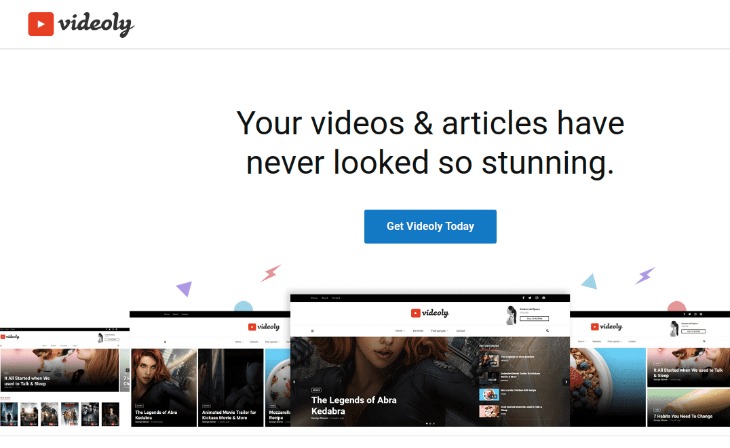Screen dimensions: 730x448
Task: Click the videoly wordmark in the page header
Action: click(x=96, y=24)
